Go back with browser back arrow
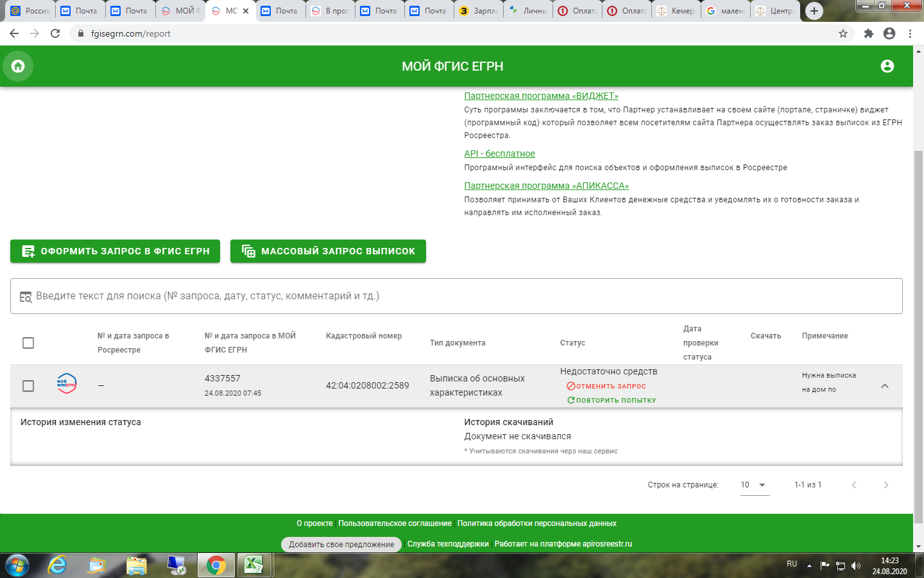The width and height of the screenshot is (924, 578). click(x=14, y=33)
